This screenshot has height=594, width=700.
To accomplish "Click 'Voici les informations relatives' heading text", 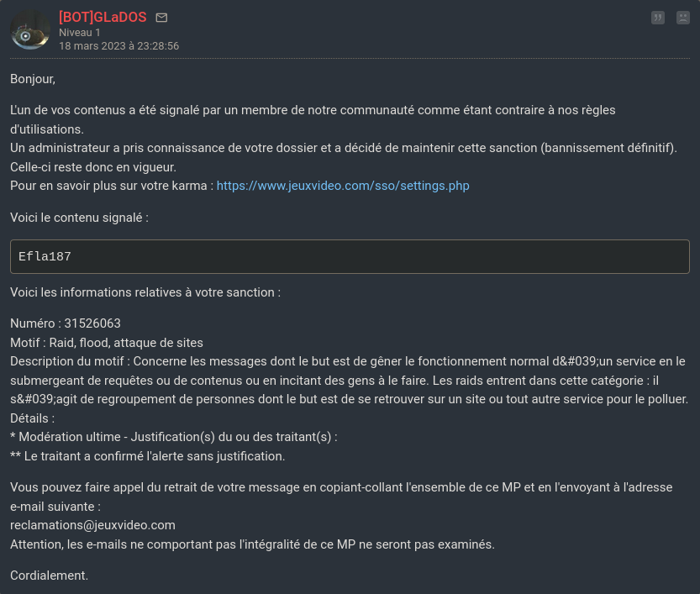I will [x=145, y=292].
